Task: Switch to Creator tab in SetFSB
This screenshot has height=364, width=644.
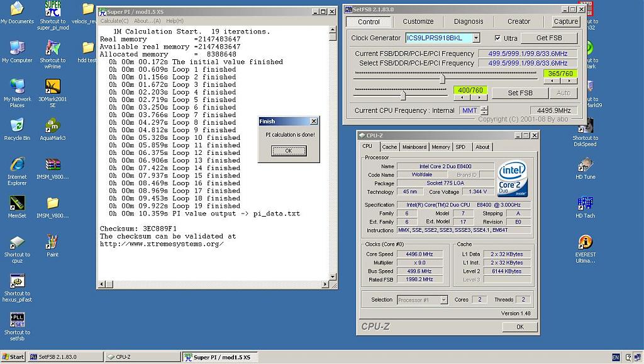Action: 519,21
